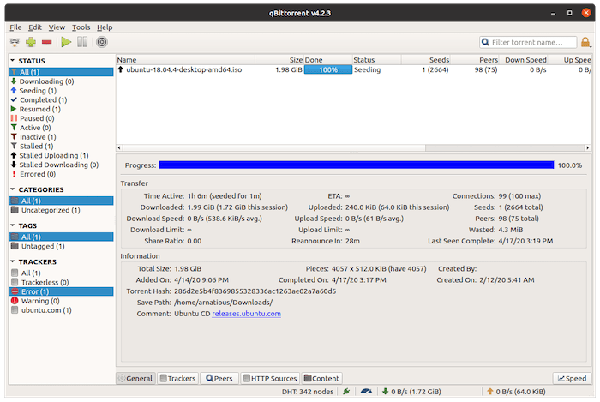Select All (1) under Tags
This screenshot has height=402, width=600.
tap(61, 237)
